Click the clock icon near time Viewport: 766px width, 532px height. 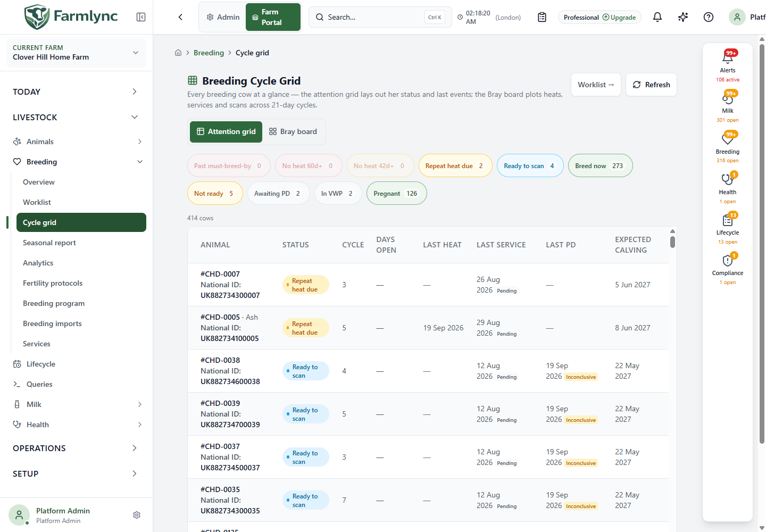[x=460, y=18]
